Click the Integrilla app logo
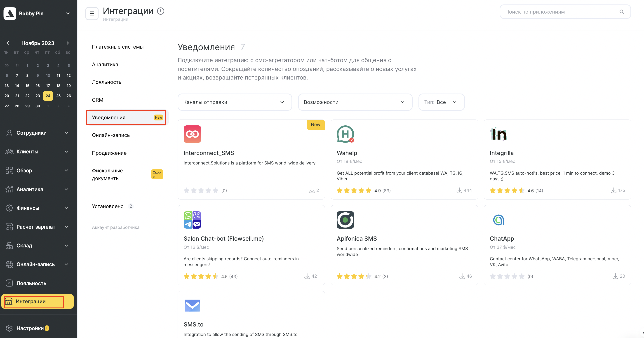Screen dimensions: 644x338 pos(498,134)
